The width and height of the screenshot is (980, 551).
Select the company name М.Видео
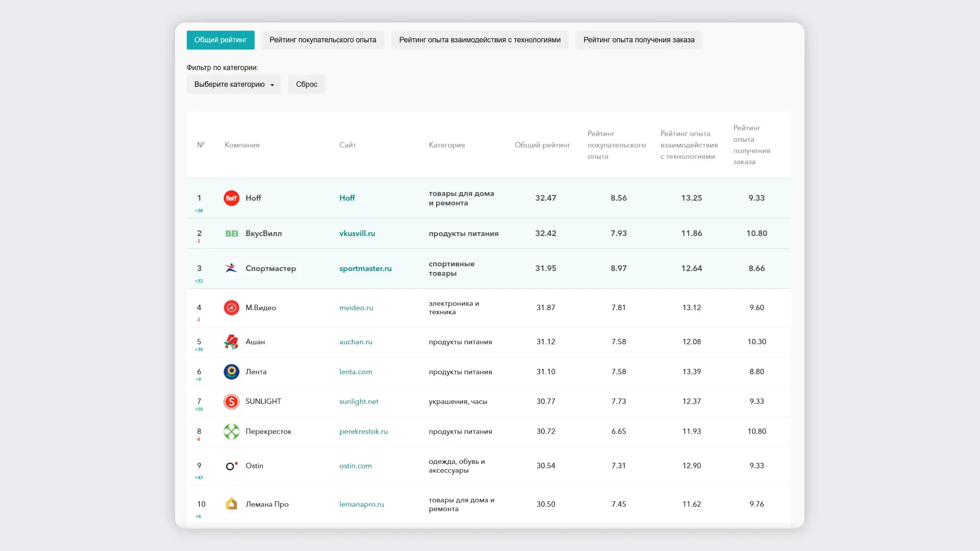pos(261,308)
